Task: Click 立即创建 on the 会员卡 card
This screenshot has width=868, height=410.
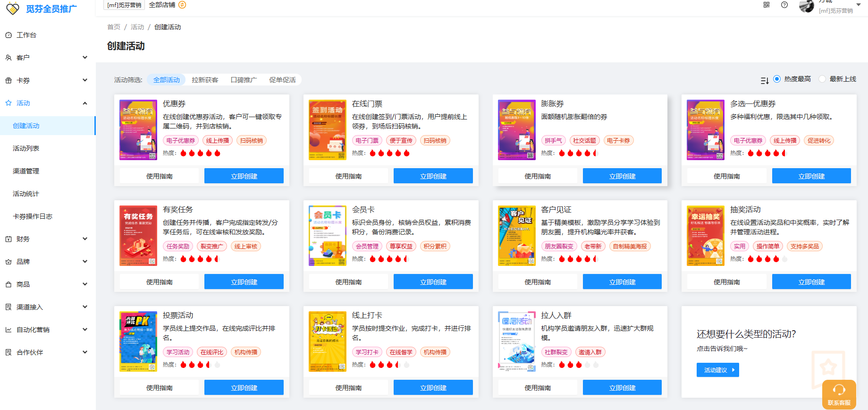Action: pyautogui.click(x=433, y=282)
